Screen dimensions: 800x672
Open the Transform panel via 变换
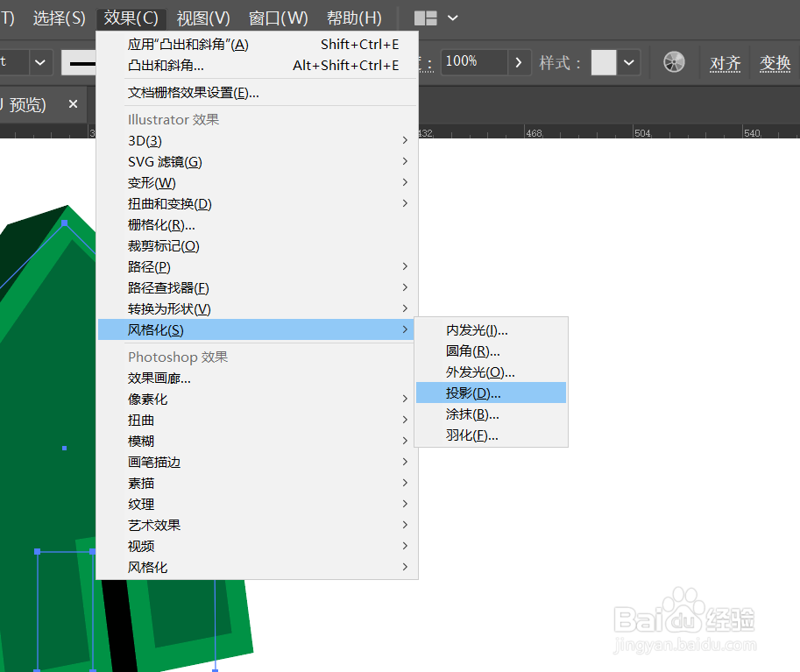775,63
